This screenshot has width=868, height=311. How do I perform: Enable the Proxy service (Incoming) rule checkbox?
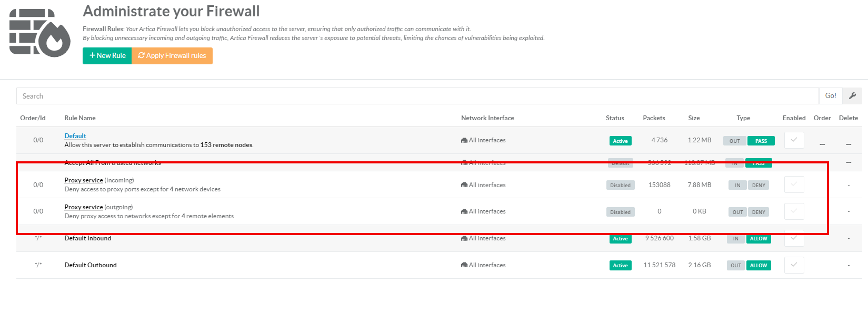click(794, 185)
